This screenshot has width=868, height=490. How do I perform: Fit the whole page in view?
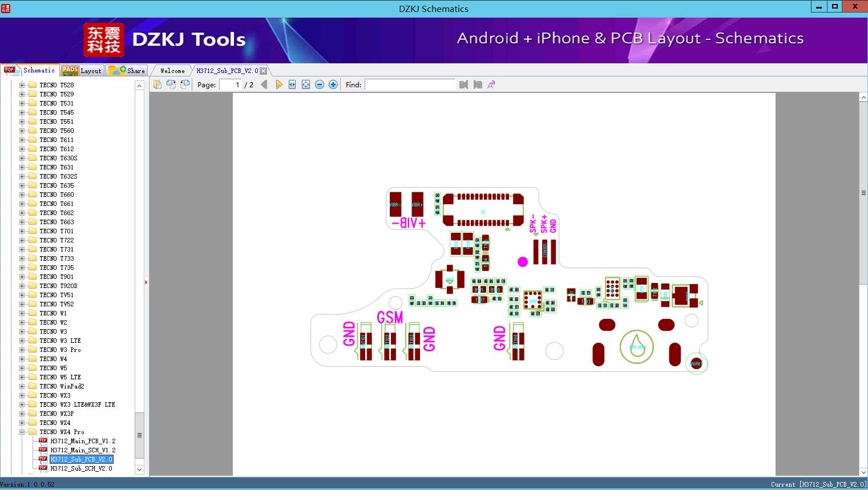(306, 84)
